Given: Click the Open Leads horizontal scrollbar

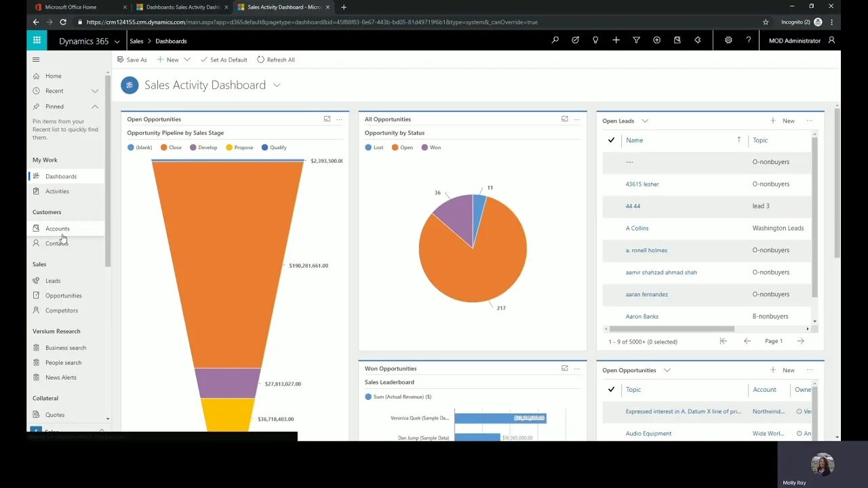Looking at the screenshot, I should coord(671,329).
